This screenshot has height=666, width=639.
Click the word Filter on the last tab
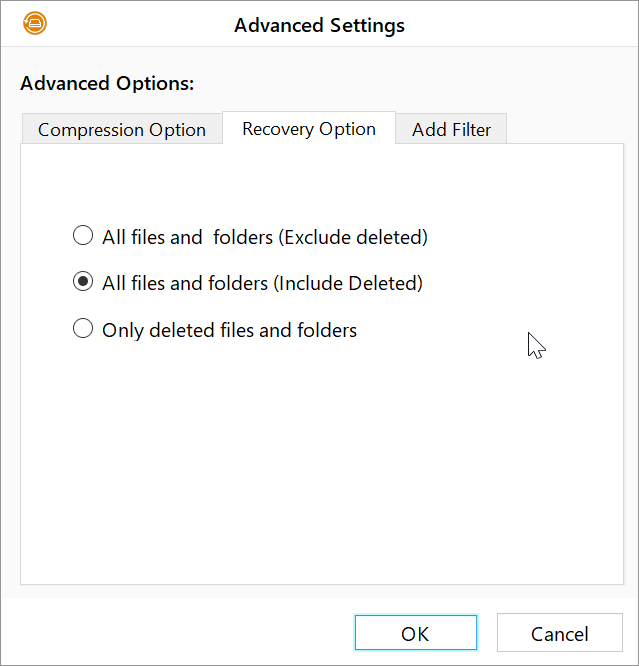(471, 130)
